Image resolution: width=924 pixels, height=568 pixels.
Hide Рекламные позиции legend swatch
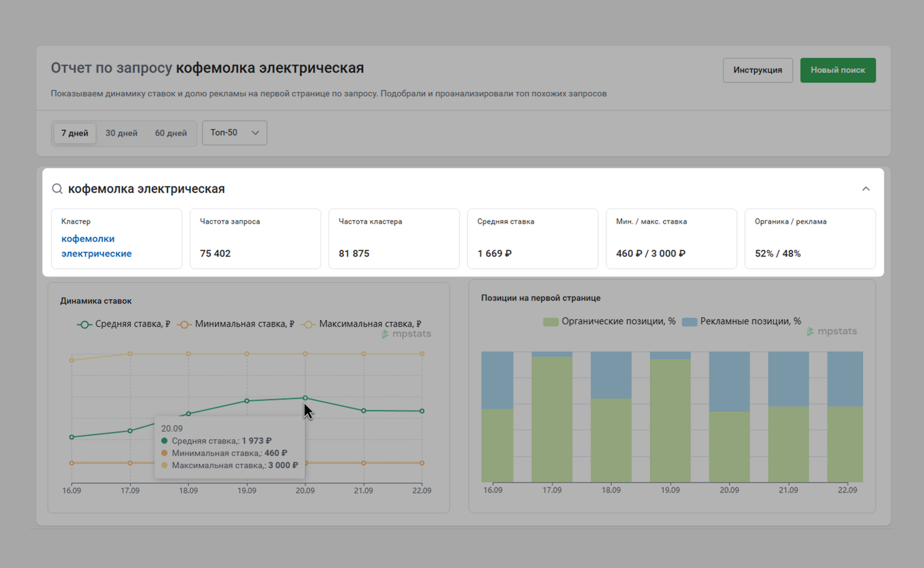[x=689, y=322]
